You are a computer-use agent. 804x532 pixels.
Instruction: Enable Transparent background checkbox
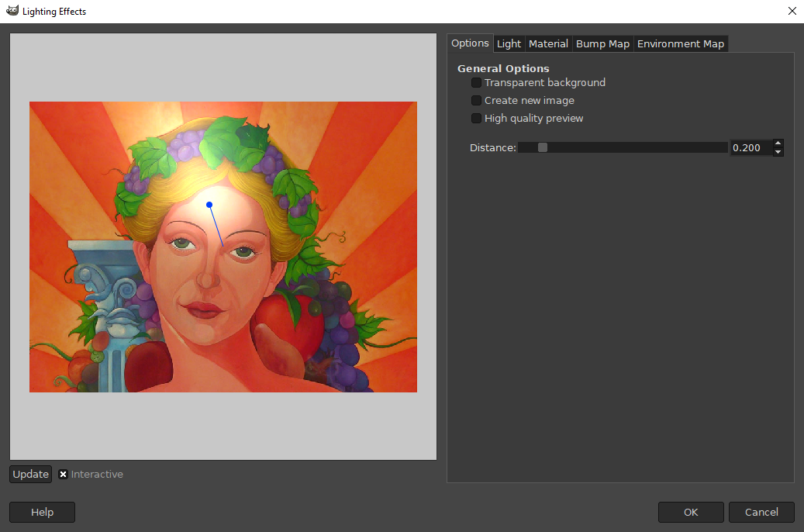click(476, 83)
